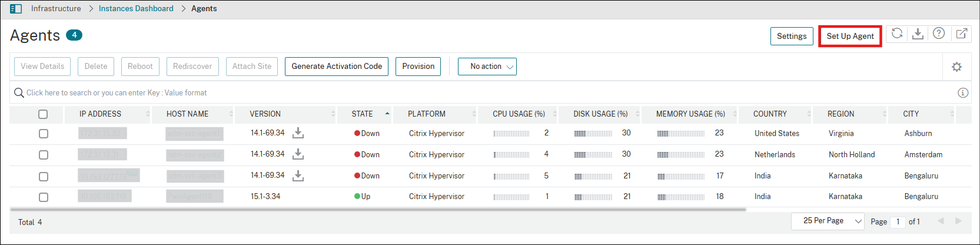980x245 pixels.
Task: Sort by HOST NAME column
Action: click(187, 114)
